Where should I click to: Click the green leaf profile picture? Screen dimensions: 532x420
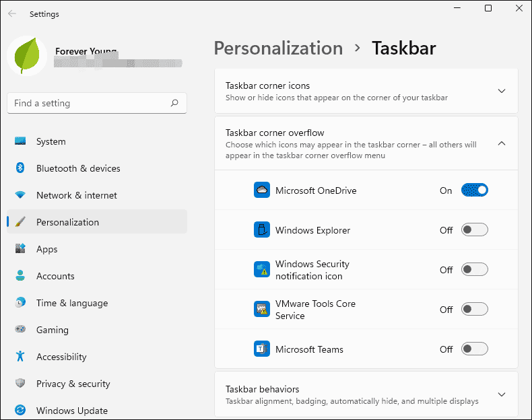click(27, 56)
